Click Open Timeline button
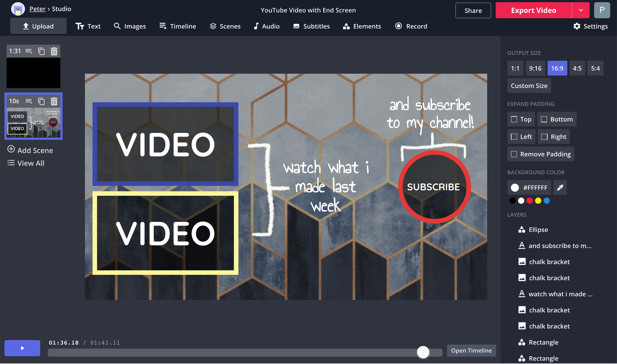The height and width of the screenshot is (364, 617). [471, 351]
